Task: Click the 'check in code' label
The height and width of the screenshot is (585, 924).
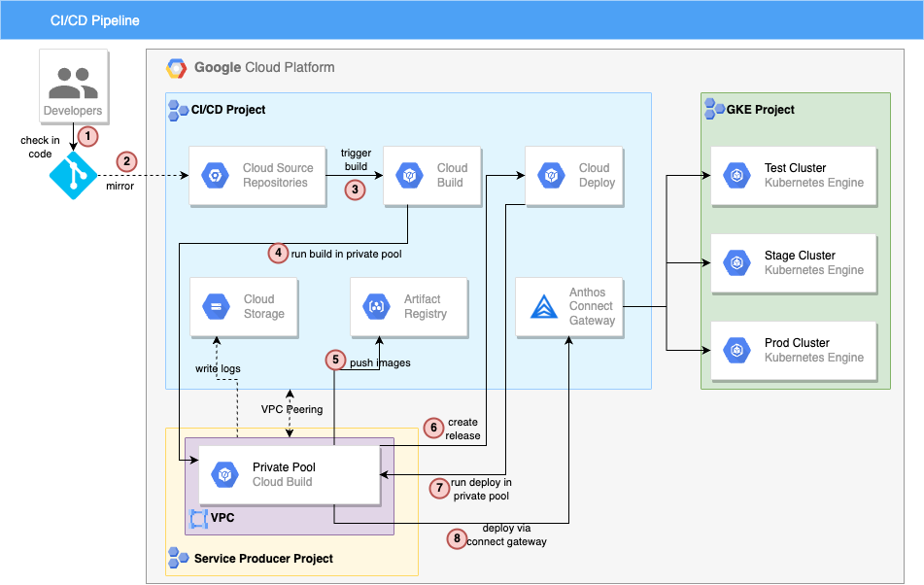Action: coord(40,148)
